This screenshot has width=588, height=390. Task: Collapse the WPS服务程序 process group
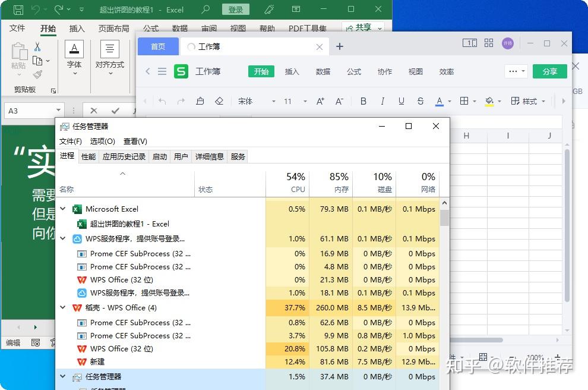click(x=63, y=238)
